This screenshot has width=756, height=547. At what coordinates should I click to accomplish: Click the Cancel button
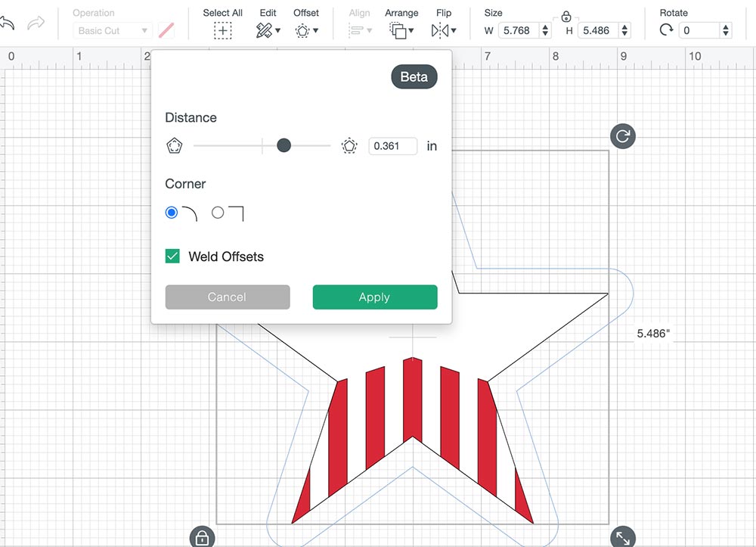[x=228, y=297]
